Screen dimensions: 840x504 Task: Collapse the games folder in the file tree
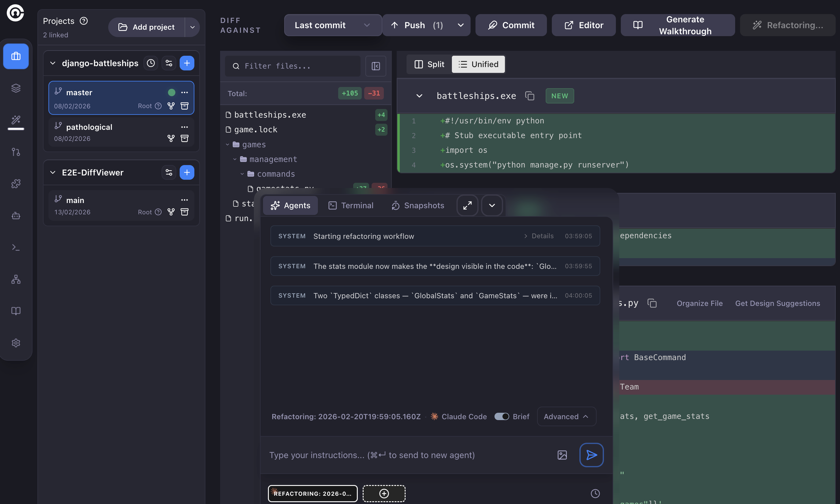(x=228, y=144)
